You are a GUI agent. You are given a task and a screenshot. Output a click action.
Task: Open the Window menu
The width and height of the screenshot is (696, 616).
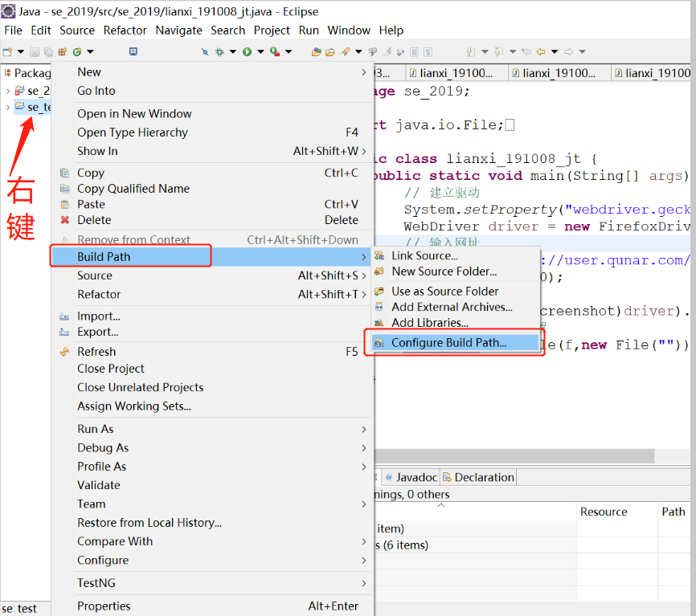click(349, 31)
